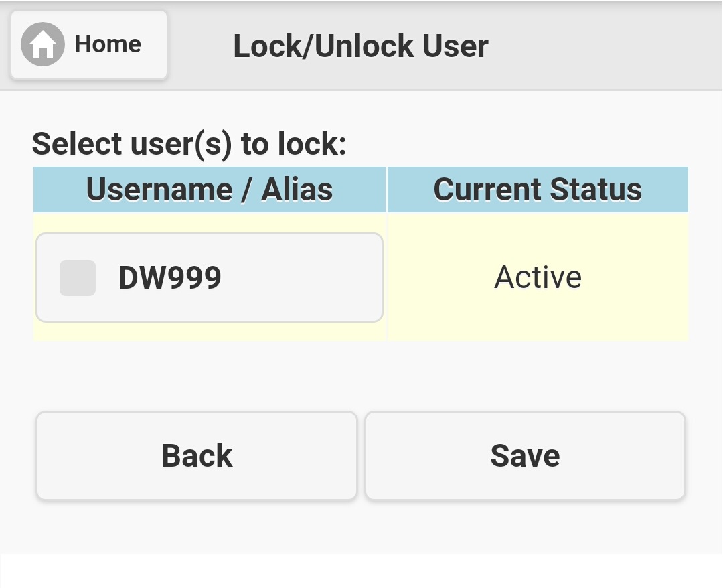This screenshot has width=723, height=588.
Task: Save the lock selection
Action: 525,456
